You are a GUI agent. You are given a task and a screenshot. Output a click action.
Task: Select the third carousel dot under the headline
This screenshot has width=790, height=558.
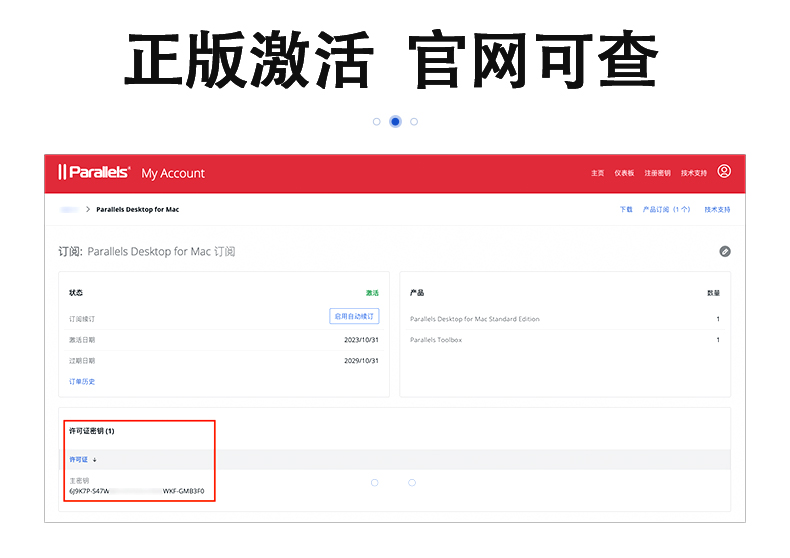[414, 121]
